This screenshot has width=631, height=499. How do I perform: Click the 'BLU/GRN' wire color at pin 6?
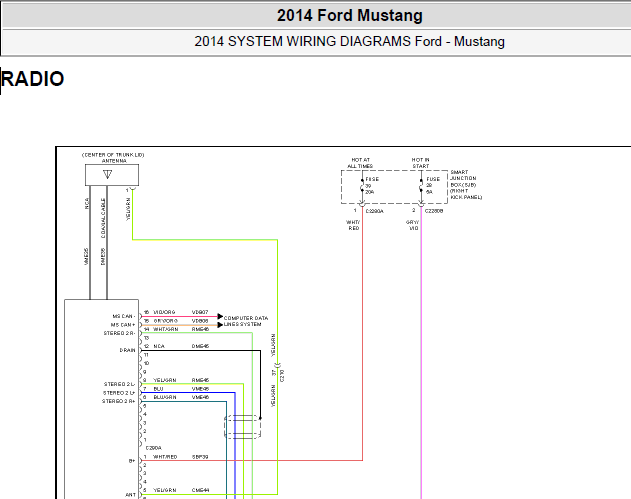click(x=165, y=397)
